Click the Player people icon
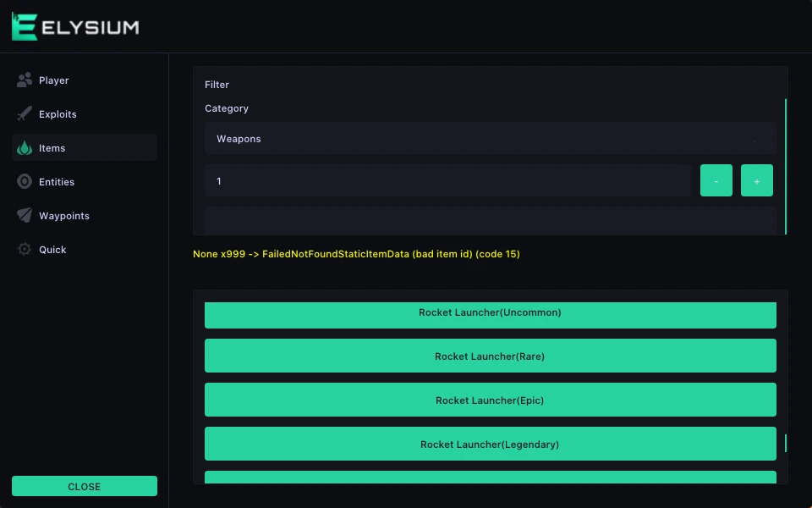This screenshot has width=812, height=508. tap(25, 80)
